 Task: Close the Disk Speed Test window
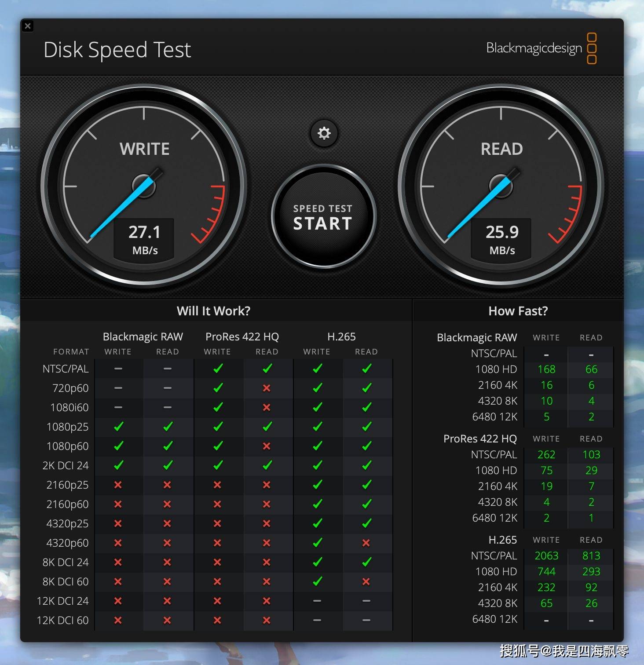pyautogui.click(x=28, y=26)
